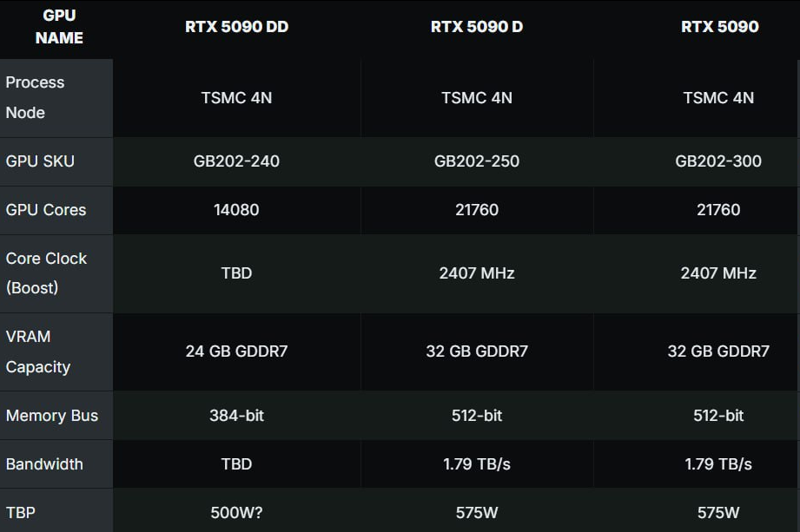Click the 384-bit memory bus cell
The image size is (800, 532).
click(237, 416)
